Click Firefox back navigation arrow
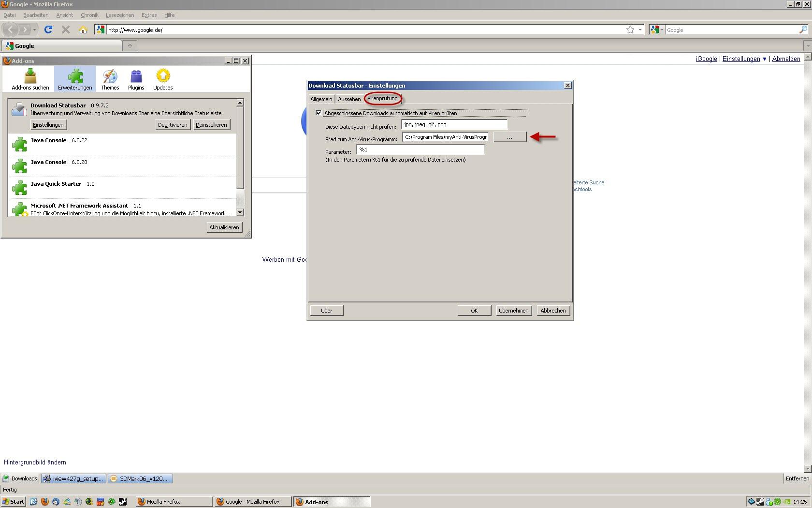The height and width of the screenshot is (508, 812). pos(10,30)
